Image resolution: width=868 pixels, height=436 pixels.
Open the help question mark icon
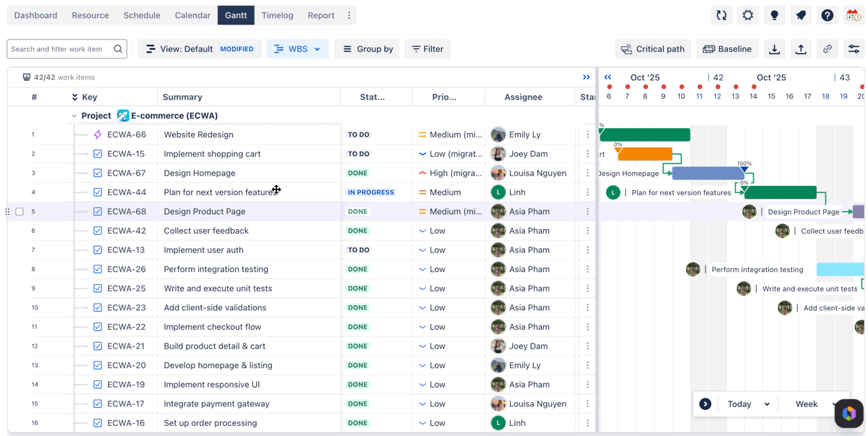pos(827,15)
